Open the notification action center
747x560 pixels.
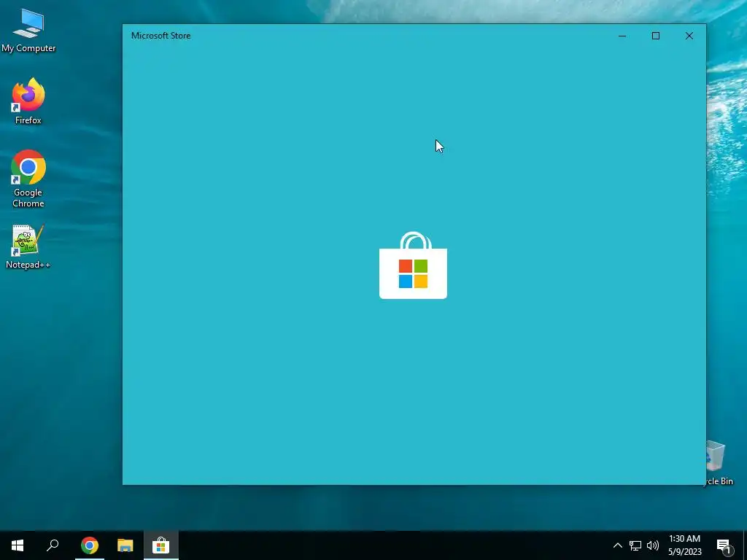pyautogui.click(x=724, y=545)
